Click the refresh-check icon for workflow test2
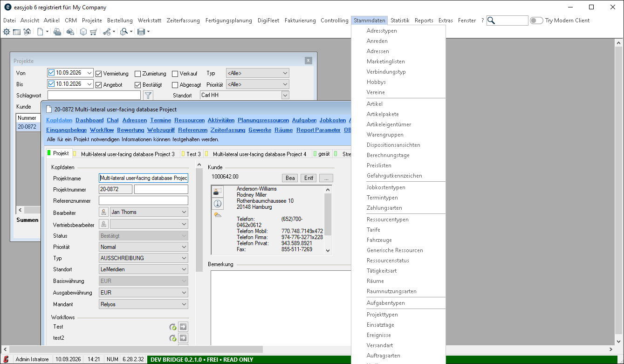The width and height of the screenshot is (624, 364). click(x=173, y=338)
